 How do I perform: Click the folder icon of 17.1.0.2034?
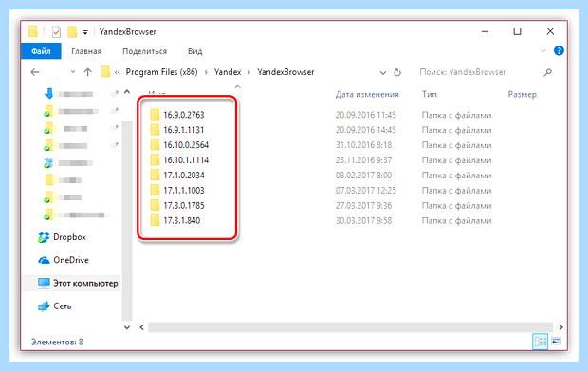[x=155, y=175]
